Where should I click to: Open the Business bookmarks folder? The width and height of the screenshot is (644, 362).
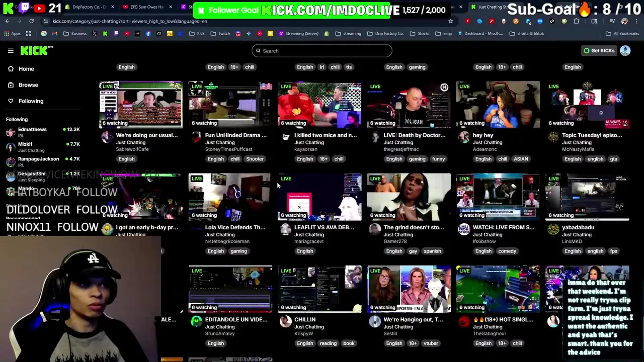click(75, 34)
